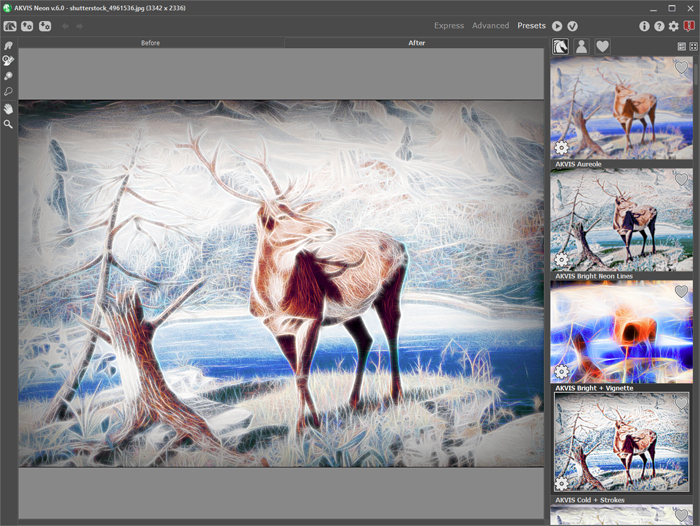The image size is (700, 526).
Task: Open Preferences gear icon
Action: [673, 26]
